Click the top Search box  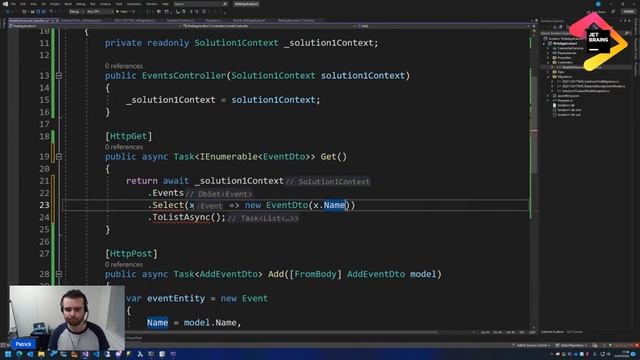click(x=200, y=4)
